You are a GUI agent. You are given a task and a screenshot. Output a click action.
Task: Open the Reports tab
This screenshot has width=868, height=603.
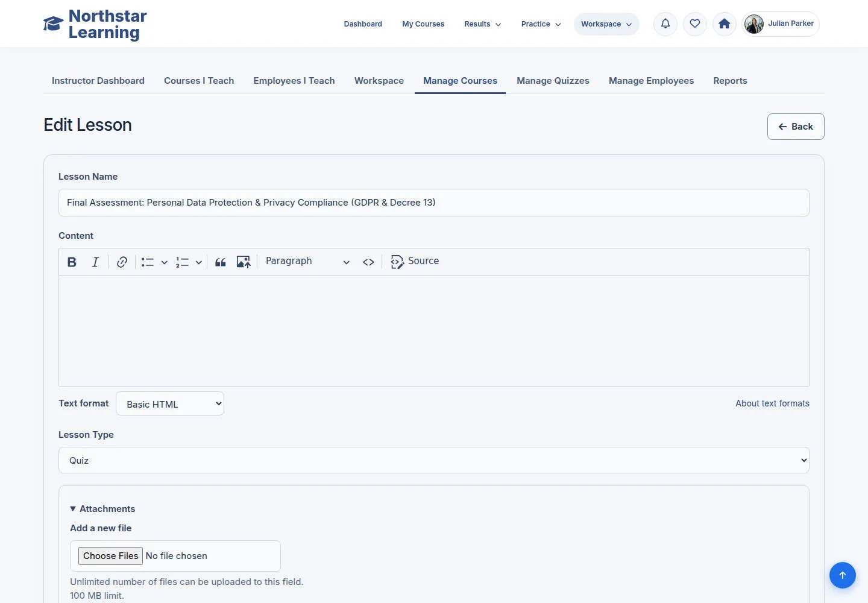pyautogui.click(x=730, y=81)
